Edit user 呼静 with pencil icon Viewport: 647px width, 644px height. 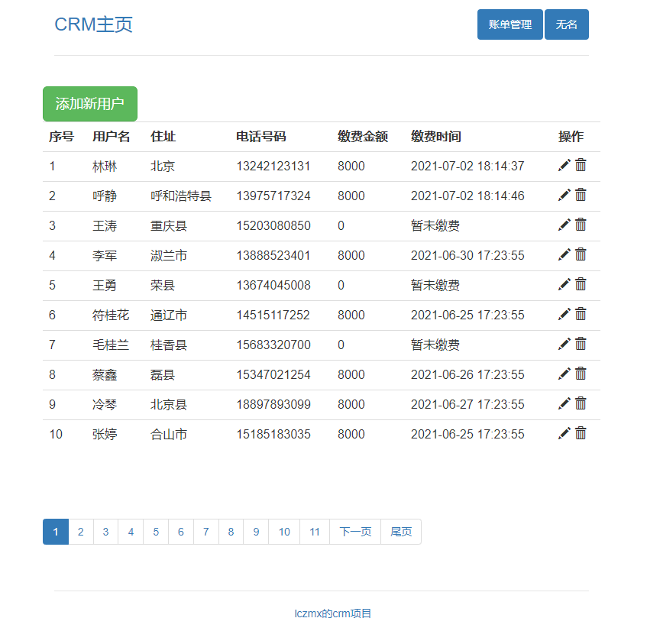(564, 195)
